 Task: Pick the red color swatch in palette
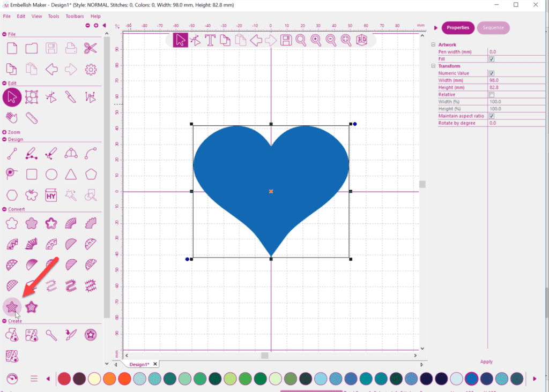[x=64, y=379]
